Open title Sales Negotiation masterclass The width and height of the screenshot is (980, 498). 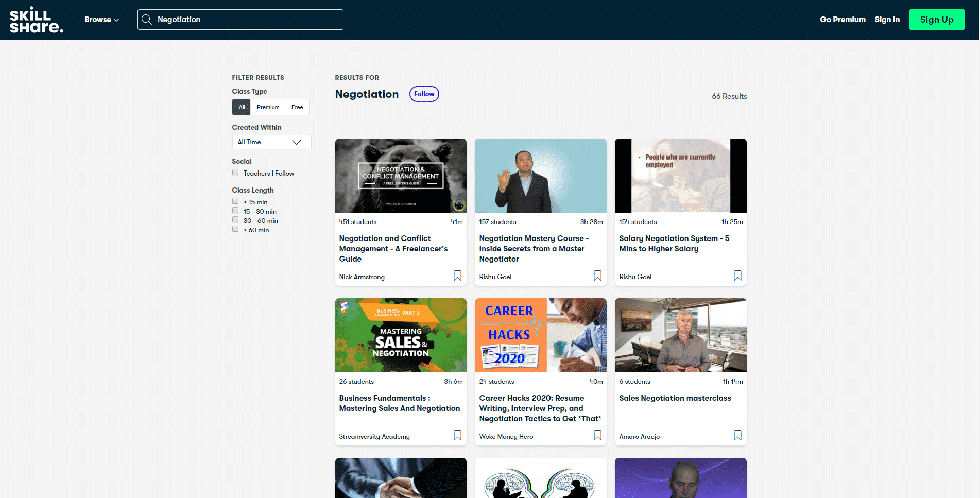point(675,398)
